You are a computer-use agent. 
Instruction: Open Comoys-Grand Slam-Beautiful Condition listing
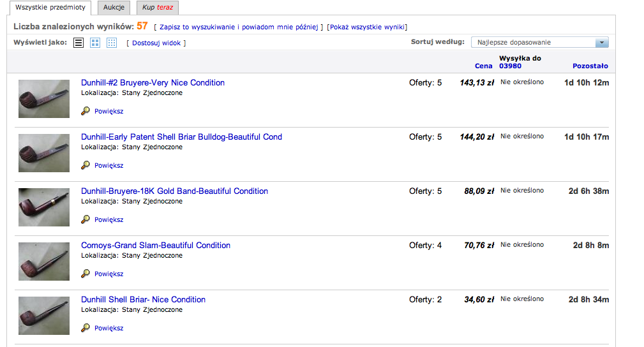pyautogui.click(x=156, y=245)
